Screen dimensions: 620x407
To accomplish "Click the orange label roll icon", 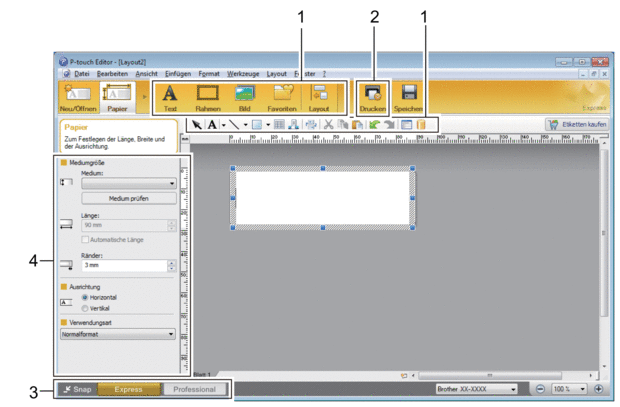I will (421, 125).
